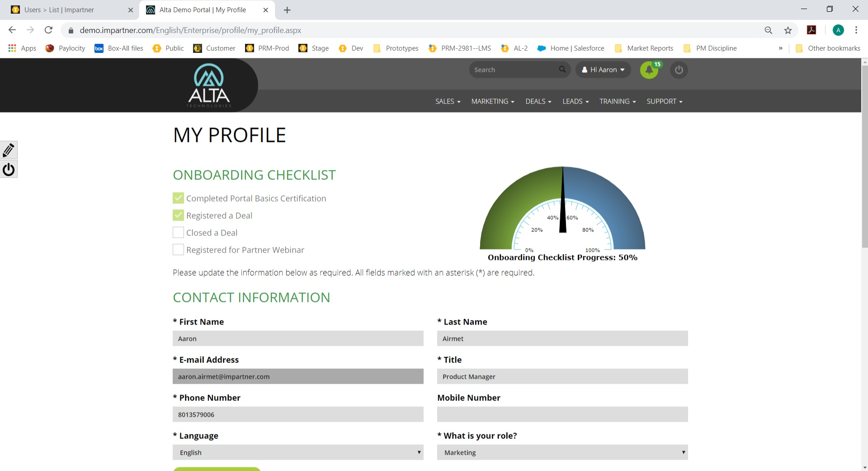Open the Adobe Acrobat extension icon
Screen dimensions: 868x471
(811, 30)
